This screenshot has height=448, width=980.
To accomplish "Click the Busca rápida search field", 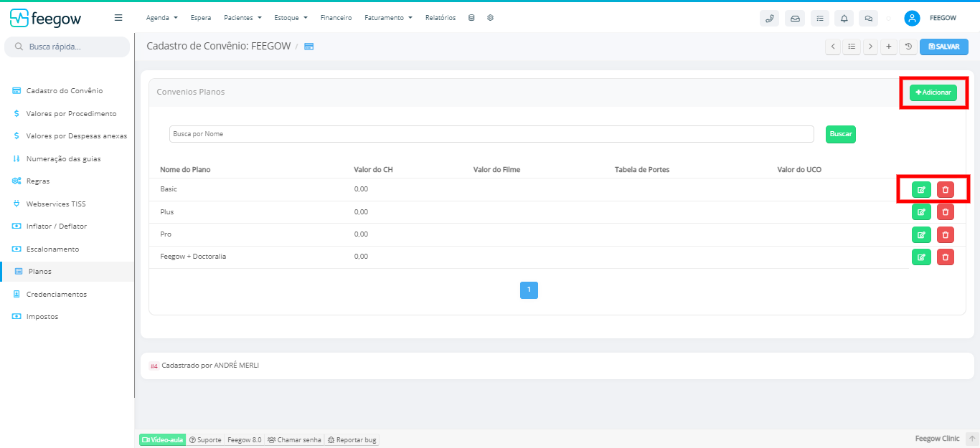I will pyautogui.click(x=67, y=47).
